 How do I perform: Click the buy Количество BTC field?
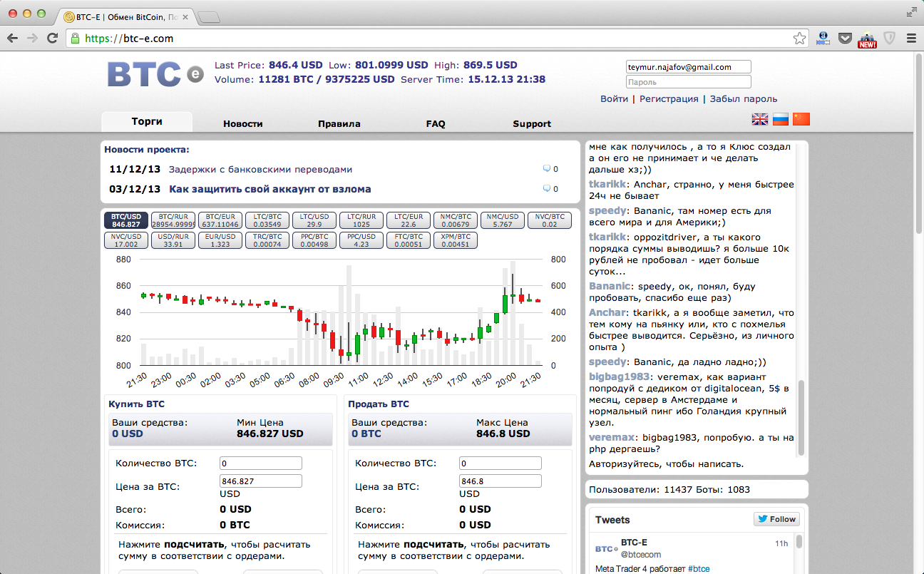point(261,463)
